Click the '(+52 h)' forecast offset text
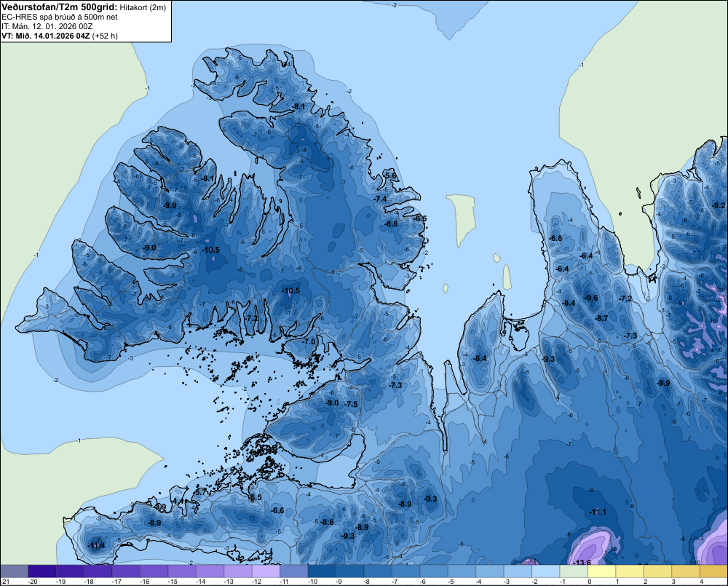 pyautogui.click(x=105, y=36)
